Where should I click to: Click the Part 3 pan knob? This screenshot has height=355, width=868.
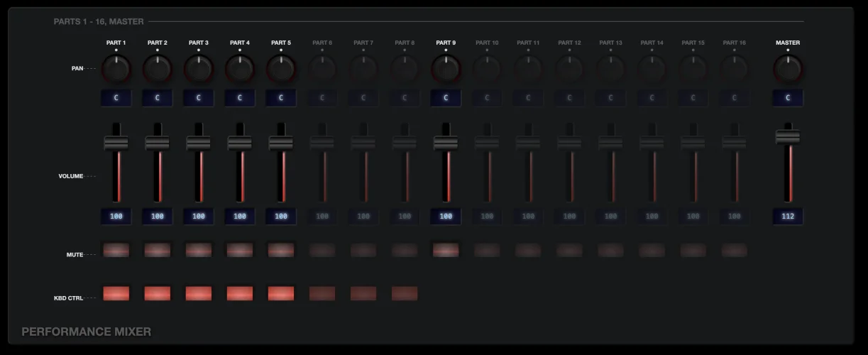199,69
